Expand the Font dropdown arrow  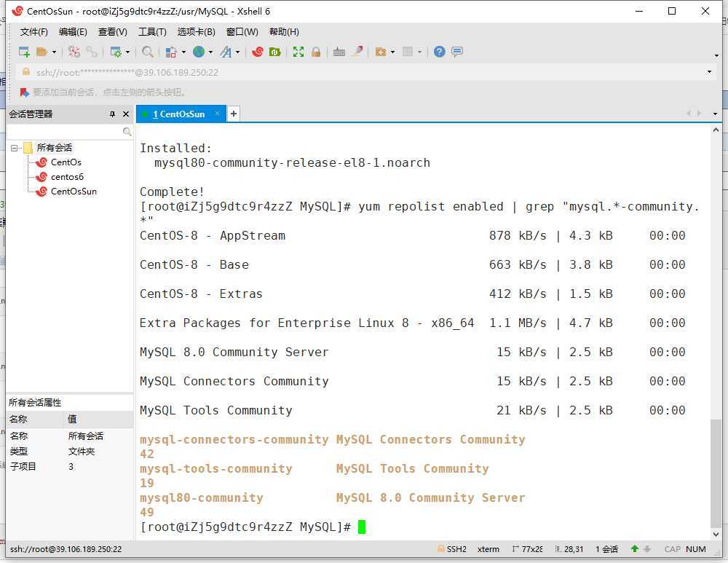(x=238, y=52)
